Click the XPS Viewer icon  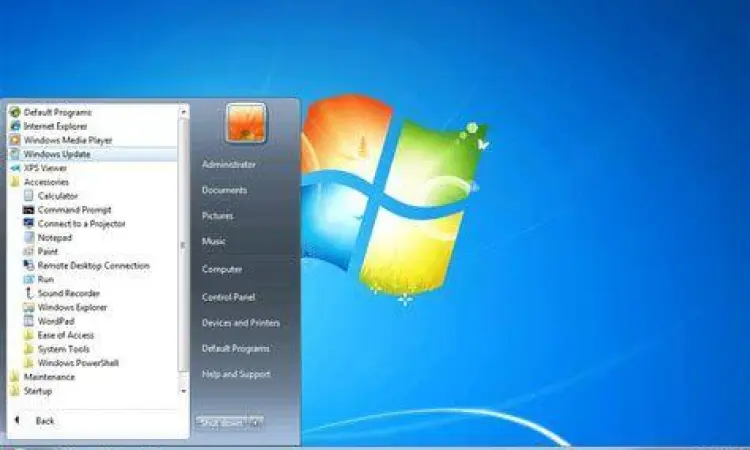[x=15, y=168]
